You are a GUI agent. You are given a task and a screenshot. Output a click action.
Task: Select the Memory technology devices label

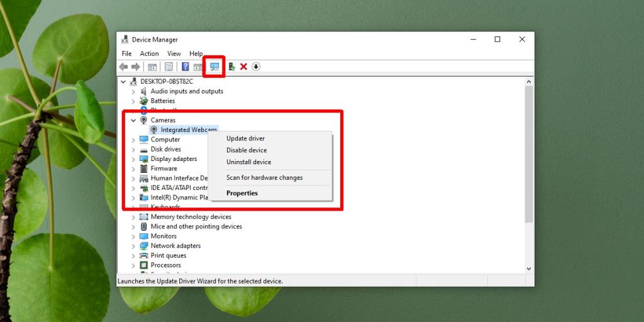191,216
